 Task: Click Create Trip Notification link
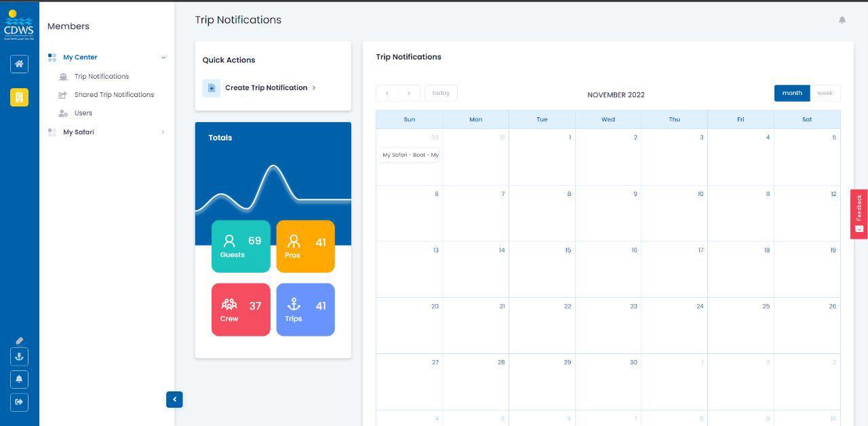coord(266,88)
